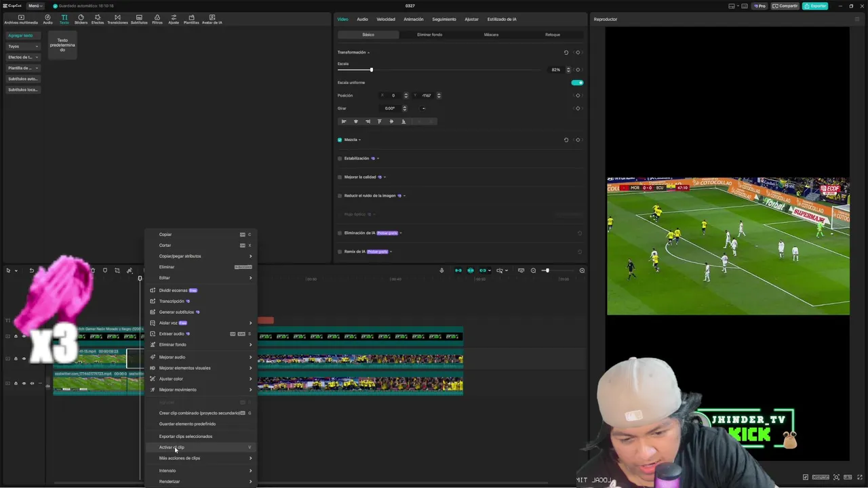Enable Reducir el ruido de la imagen
This screenshot has height=488, width=868.
[x=340, y=196]
